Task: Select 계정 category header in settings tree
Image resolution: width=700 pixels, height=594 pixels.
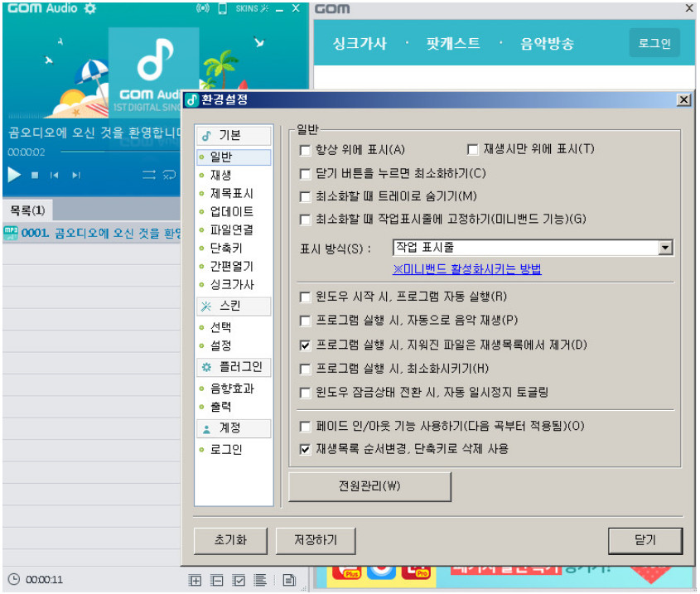Action: tap(234, 428)
